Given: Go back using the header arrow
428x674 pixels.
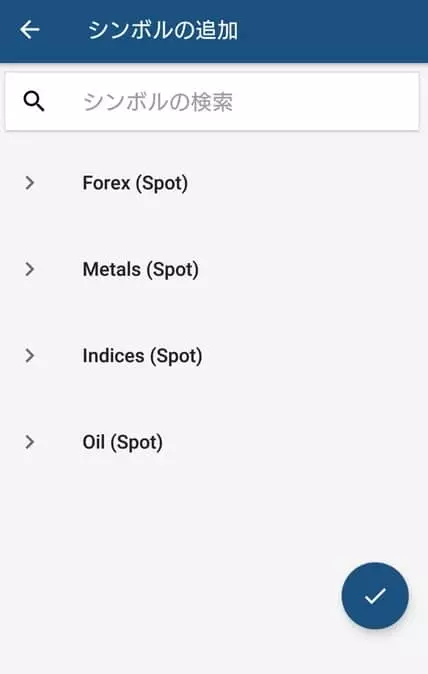Looking at the screenshot, I should coord(30,30).
